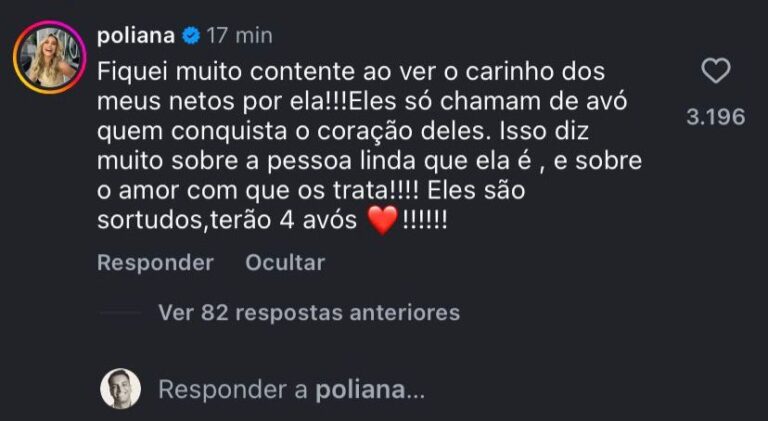Image resolution: width=768 pixels, height=421 pixels.
Task: Click the blue verified badge beside poliana
Action: point(191,36)
